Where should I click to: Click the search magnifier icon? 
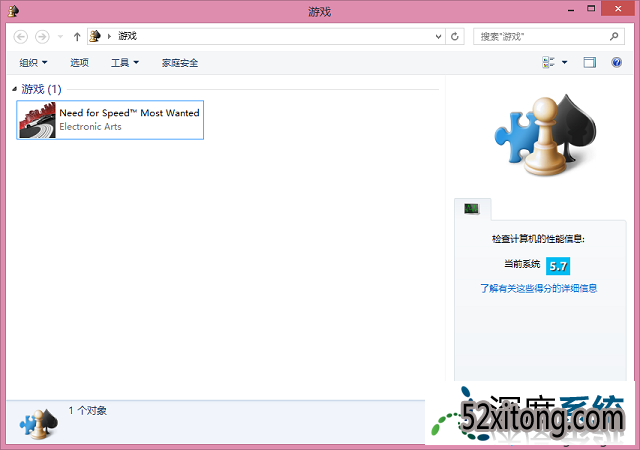pos(614,37)
